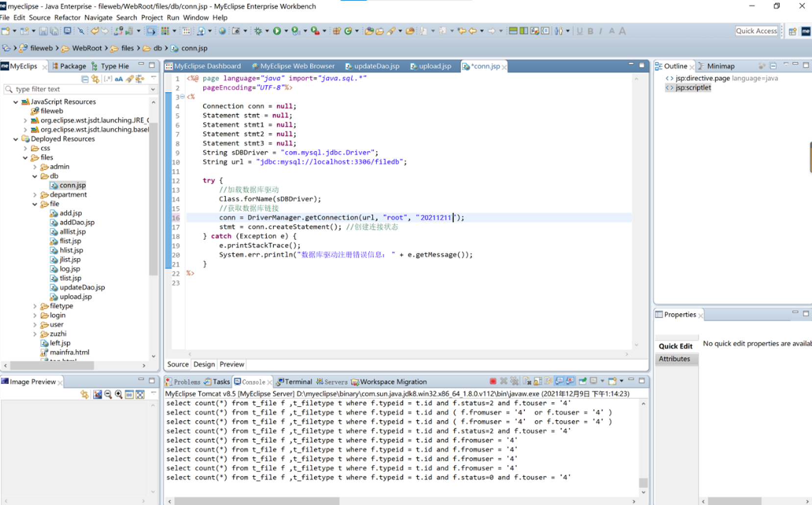Screen dimensions: 812x505
Task: Open the Run dropdown arrow
Action: coord(286,31)
